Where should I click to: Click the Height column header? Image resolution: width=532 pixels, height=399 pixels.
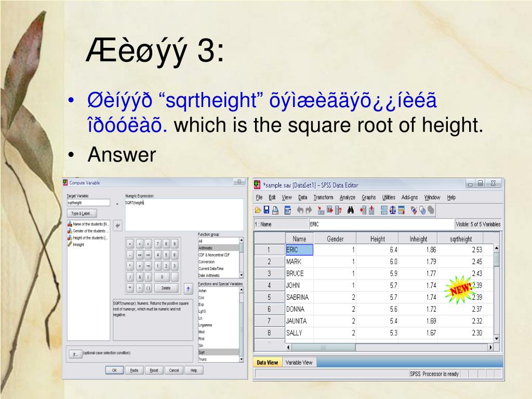[377, 239]
